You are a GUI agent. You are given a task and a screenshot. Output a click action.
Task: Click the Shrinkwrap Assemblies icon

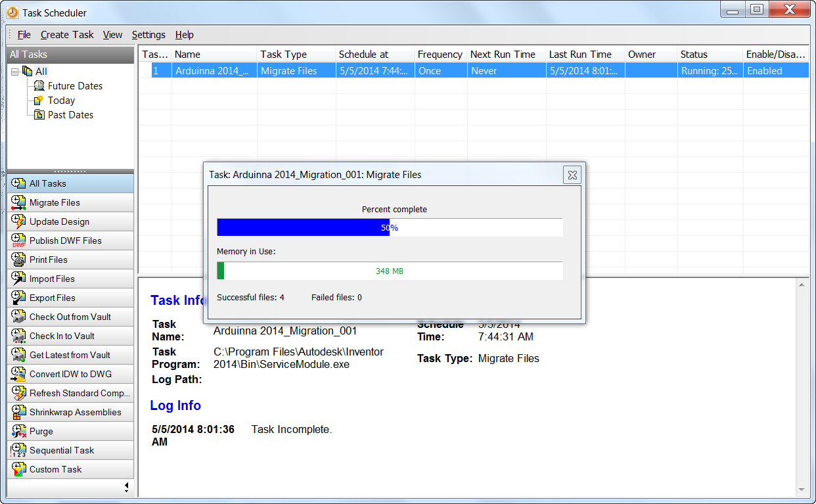[18, 412]
